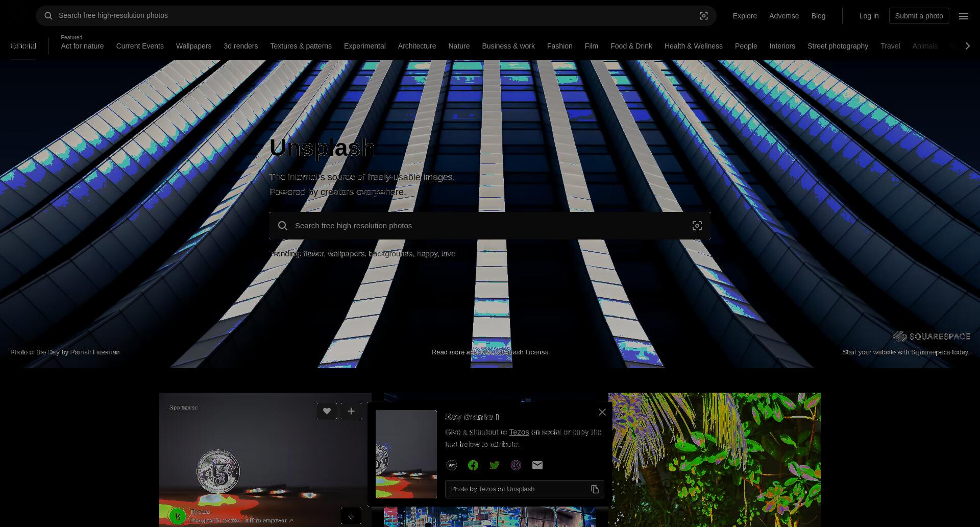Open the Wallpapers category
The image size is (980, 527).
(193, 46)
